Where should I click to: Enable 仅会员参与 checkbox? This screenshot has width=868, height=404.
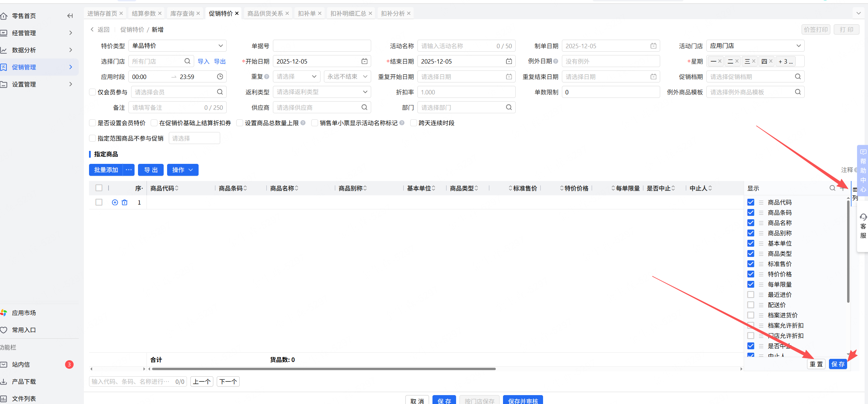[x=92, y=92]
